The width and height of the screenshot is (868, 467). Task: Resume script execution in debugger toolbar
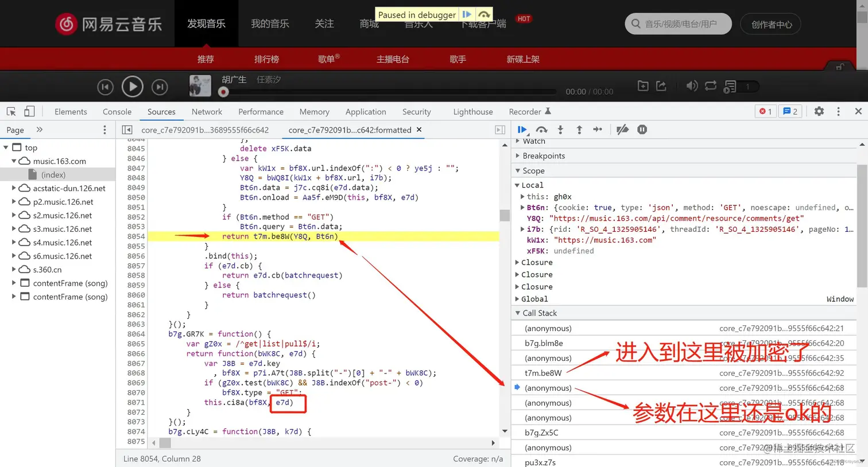click(x=522, y=130)
